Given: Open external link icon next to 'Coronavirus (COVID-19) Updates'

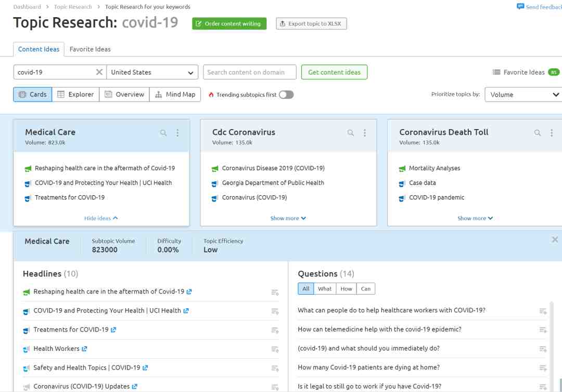Looking at the screenshot, I should (x=134, y=387).
